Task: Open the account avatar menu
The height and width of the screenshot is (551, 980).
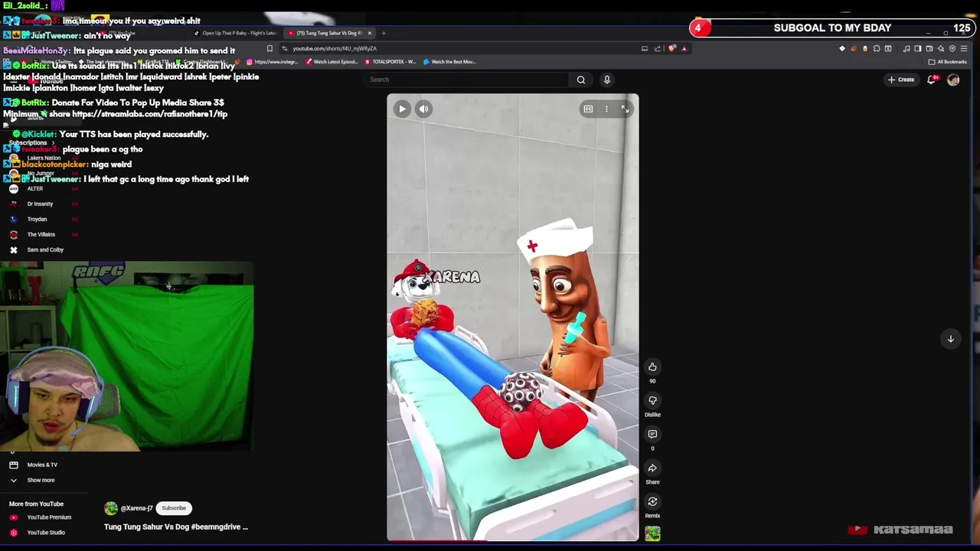Action: [x=953, y=80]
